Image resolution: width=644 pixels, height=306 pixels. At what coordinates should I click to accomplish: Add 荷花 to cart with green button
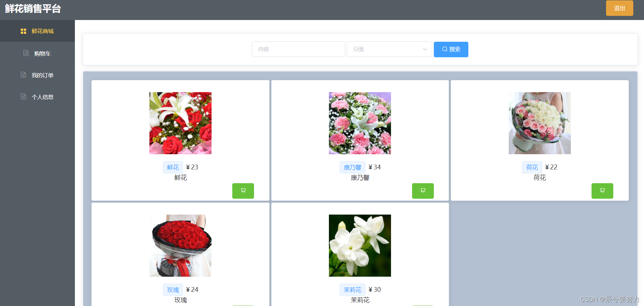pyautogui.click(x=602, y=191)
